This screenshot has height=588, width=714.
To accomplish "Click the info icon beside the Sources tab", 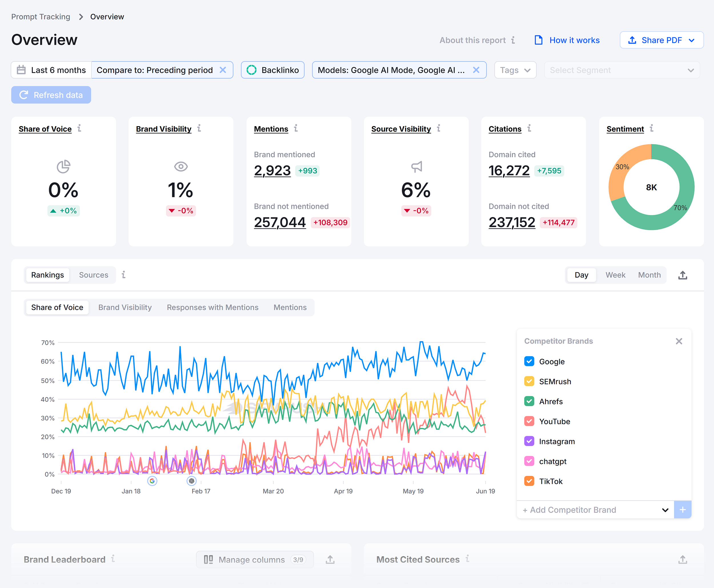I will tap(124, 275).
